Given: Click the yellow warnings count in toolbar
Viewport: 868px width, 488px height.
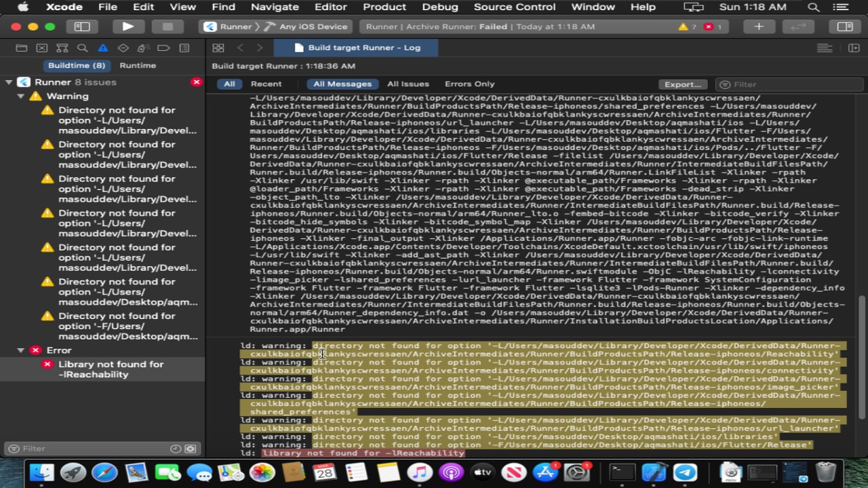Looking at the screenshot, I should (687, 26).
